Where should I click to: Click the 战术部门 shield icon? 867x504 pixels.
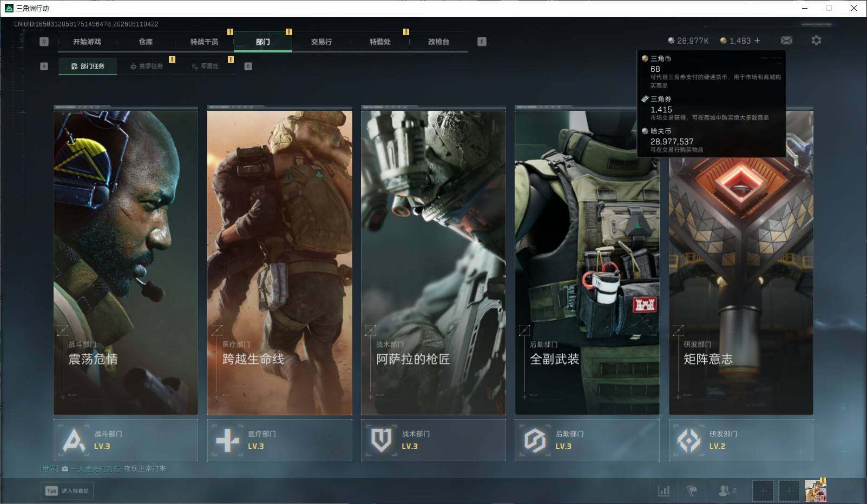click(x=381, y=440)
